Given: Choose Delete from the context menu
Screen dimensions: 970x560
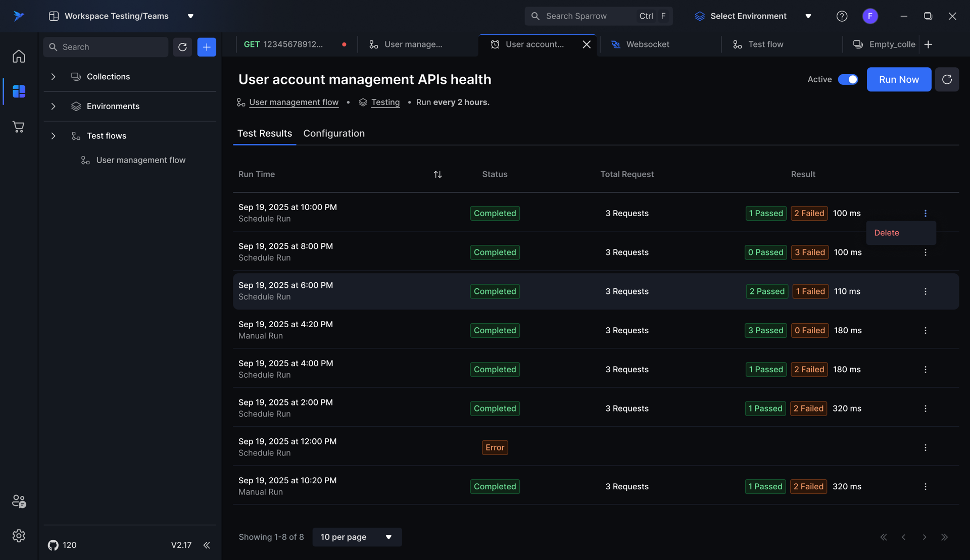Looking at the screenshot, I should 887,233.
